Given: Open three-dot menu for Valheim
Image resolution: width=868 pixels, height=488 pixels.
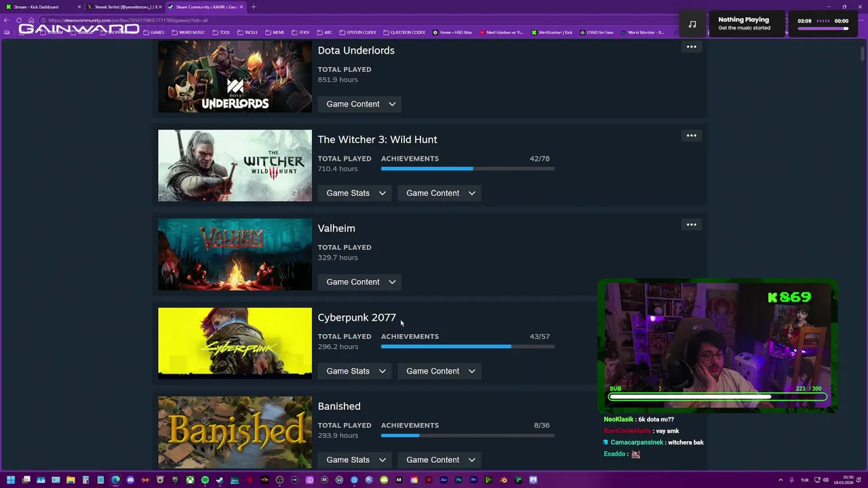Looking at the screenshot, I should (x=691, y=224).
